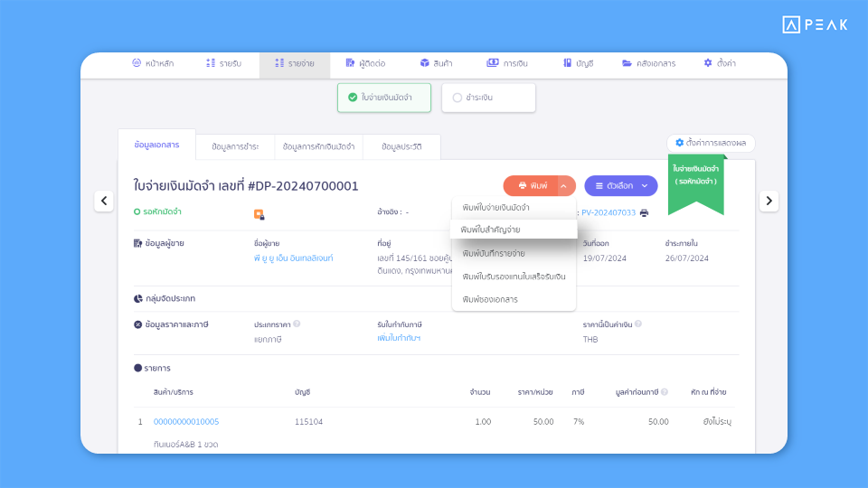
Task: Switch to the ข้อมูลการชำระ tab
Action: [235, 146]
